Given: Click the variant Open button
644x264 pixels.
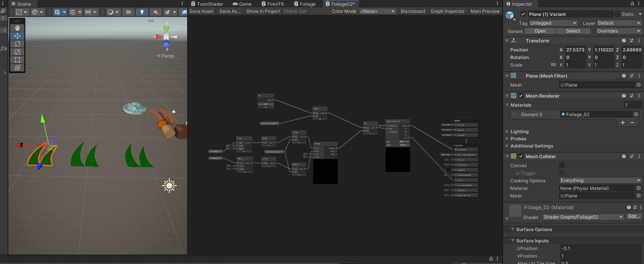Looking at the screenshot, I should tap(540, 31).
